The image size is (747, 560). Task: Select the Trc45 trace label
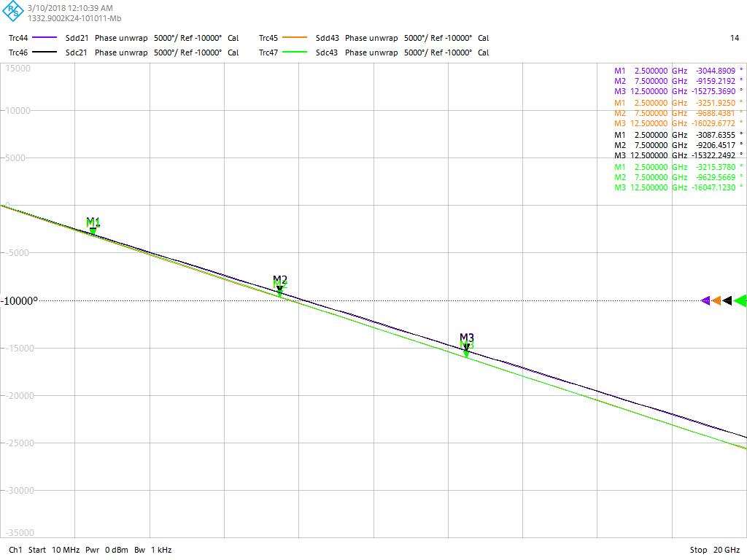tap(268, 38)
